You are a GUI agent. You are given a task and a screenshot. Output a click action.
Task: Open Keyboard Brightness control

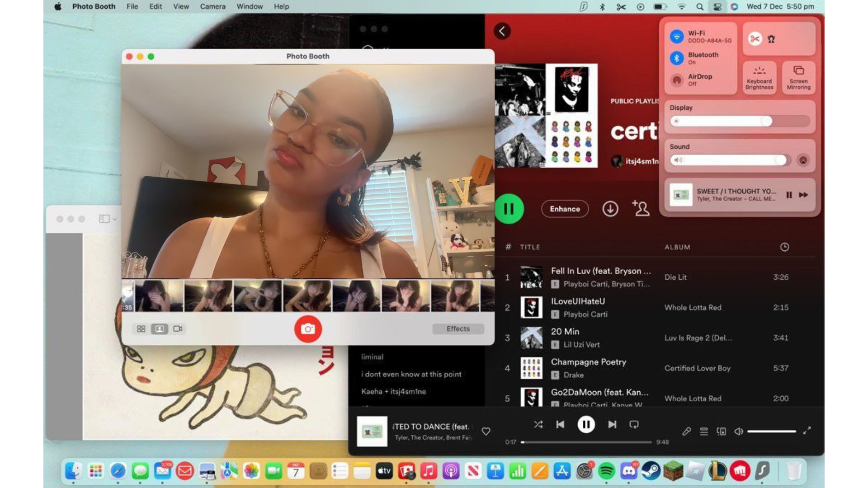pos(759,77)
